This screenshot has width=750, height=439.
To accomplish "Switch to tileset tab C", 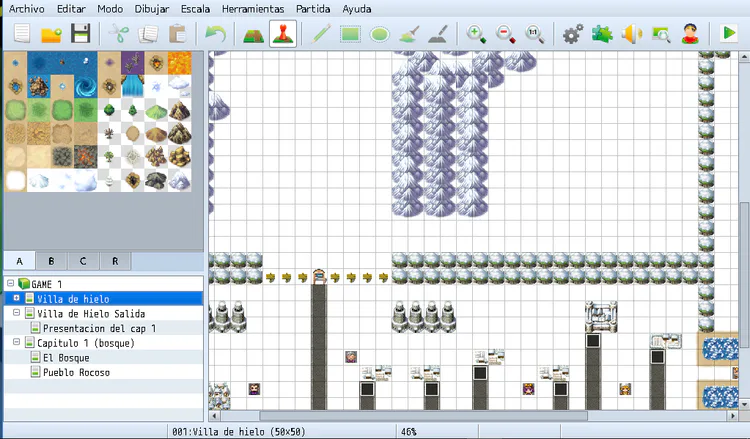I will pos(83,261).
